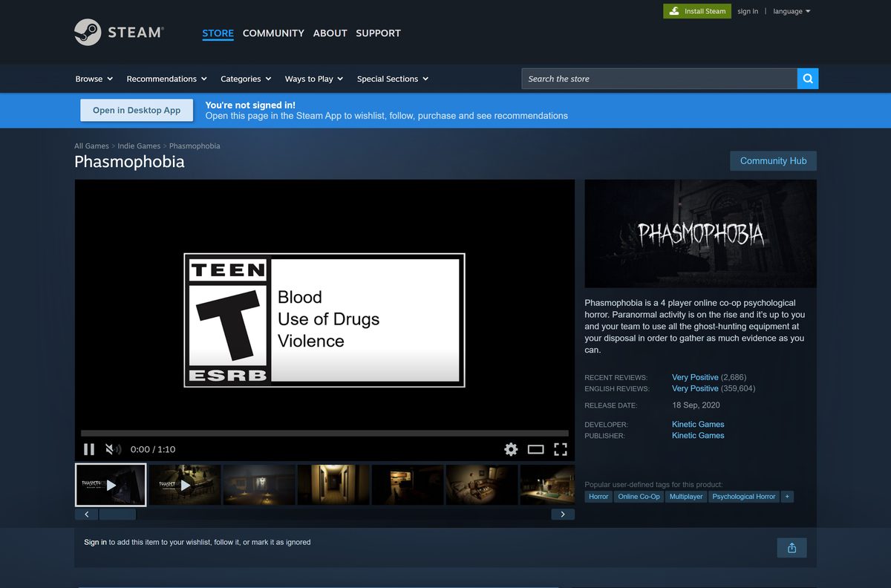The width and height of the screenshot is (891, 588).
Task: Select the second trailer thumbnail
Action: point(185,485)
